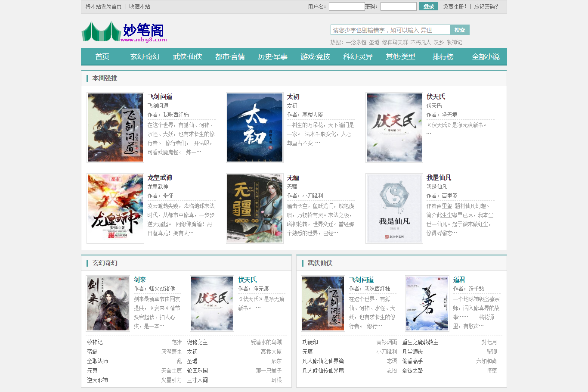588x392 pixels.
Task: Open 全职法师 list entry
Action: [98, 361]
